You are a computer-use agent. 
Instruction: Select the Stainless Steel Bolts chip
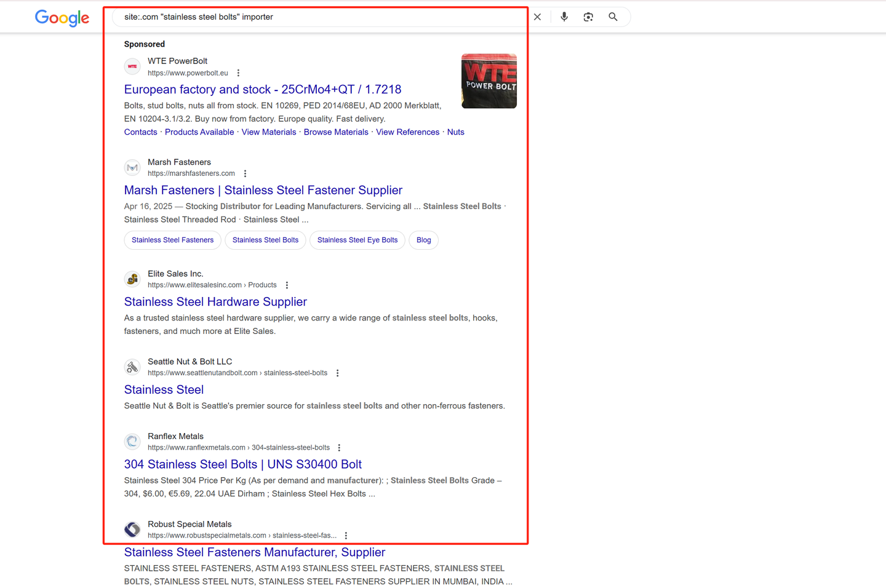pyautogui.click(x=265, y=240)
